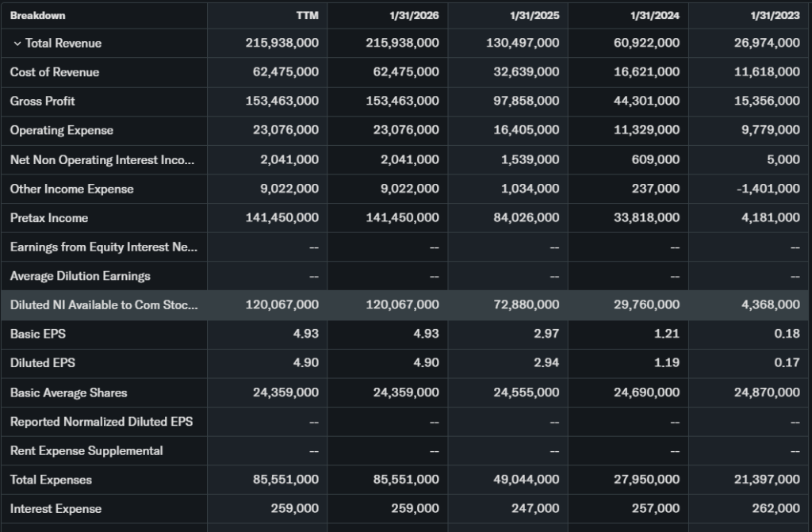This screenshot has height=532, width=812.
Task: Click the TTM Total Revenue value 215,938,000
Action: tap(282, 44)
